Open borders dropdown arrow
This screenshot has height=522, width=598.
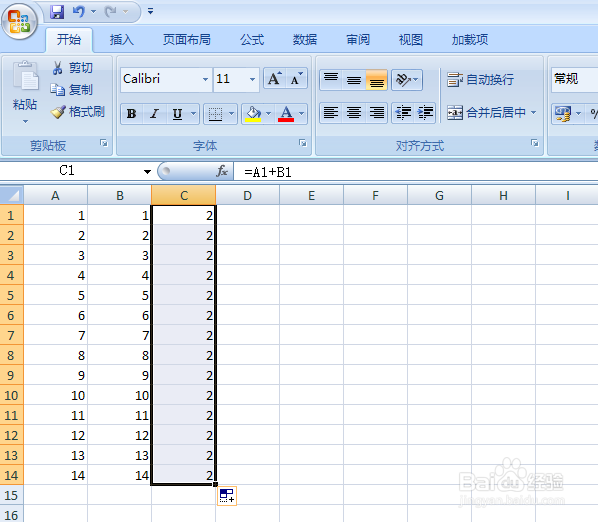tap(231, 114)
